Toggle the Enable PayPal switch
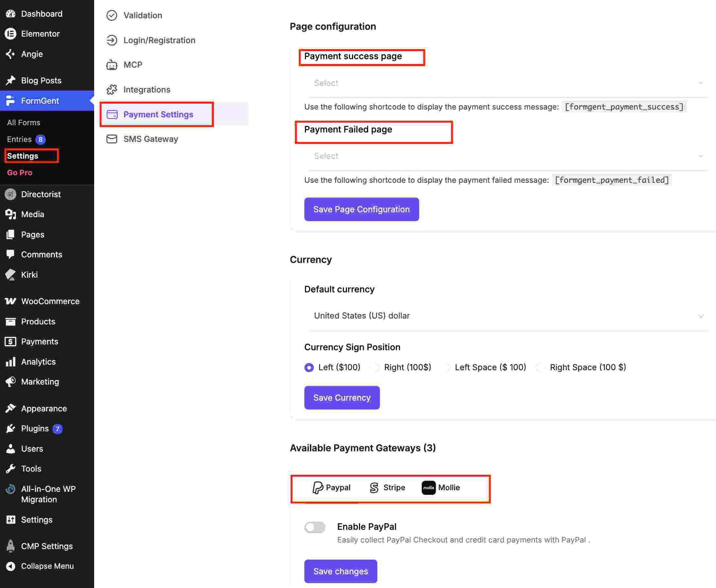The width and height of the screenshot is (716, 588). point(315,527)
